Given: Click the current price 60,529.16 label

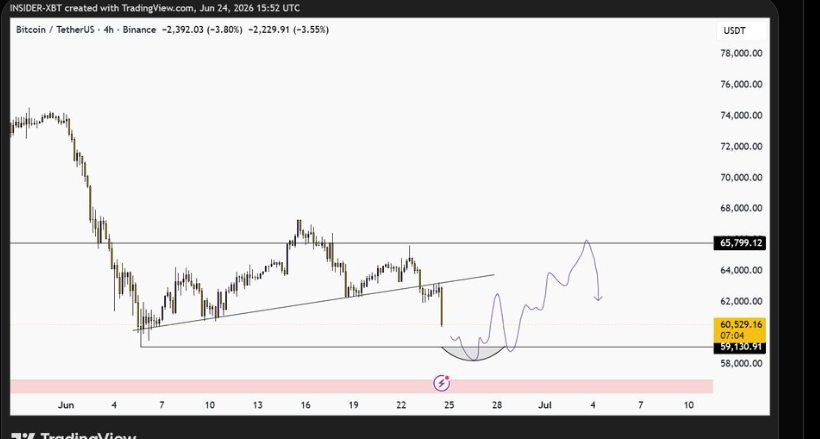Looking at the screenshot, I should point(739,325).
